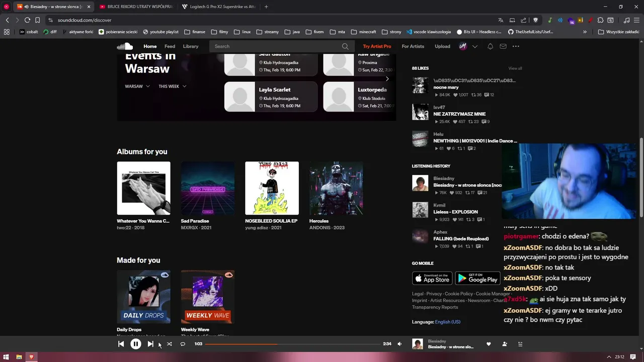
Task: Open the browser hamburger menu
Action: [636, 20]
